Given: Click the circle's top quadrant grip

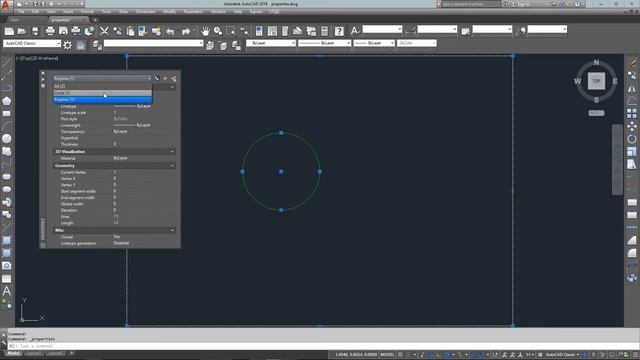Looking at the screenshot, I should [281, 133].
